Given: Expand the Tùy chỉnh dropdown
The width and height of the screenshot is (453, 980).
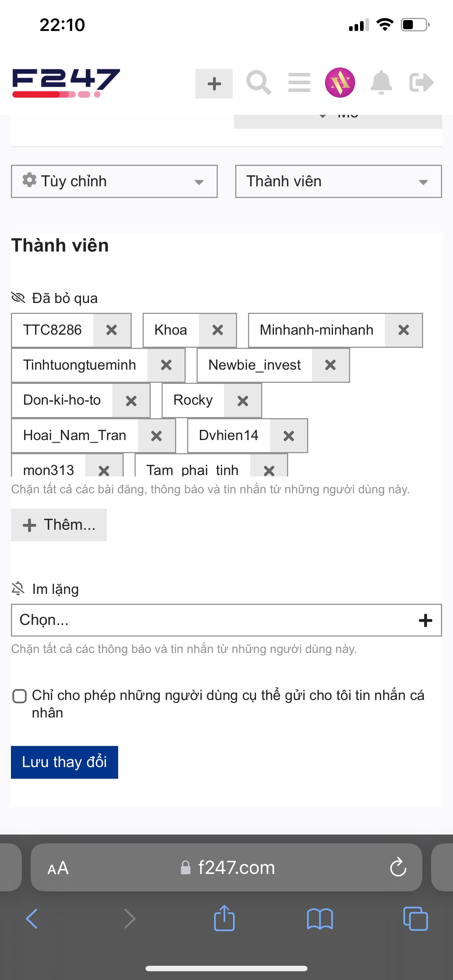Looking at the screenshot, I should [114, 182].
